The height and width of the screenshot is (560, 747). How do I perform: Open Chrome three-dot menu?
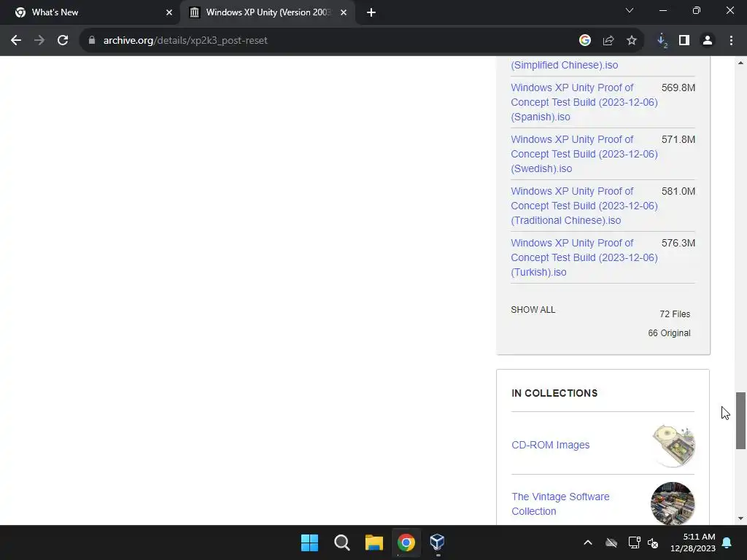coord(731,41)
